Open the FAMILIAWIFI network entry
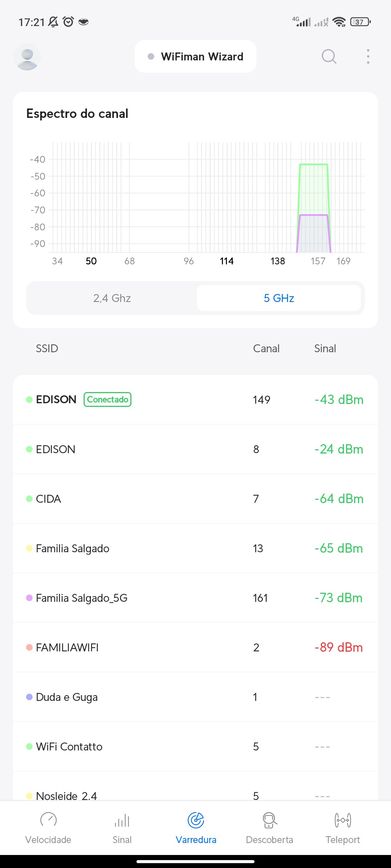Image resolution: width=391 pixels, height=868 pixels. tap(195, 647)
